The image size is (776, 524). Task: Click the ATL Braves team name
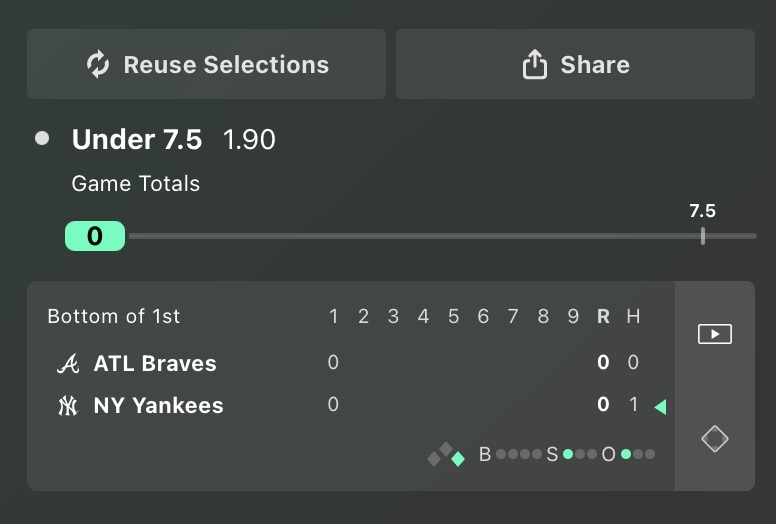(x=155, y=364)
